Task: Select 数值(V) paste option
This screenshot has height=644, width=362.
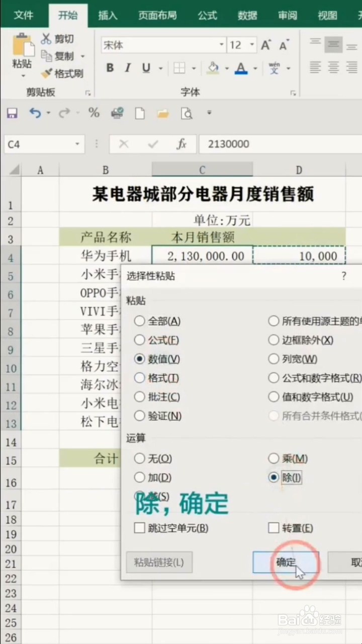Action: 157,359
